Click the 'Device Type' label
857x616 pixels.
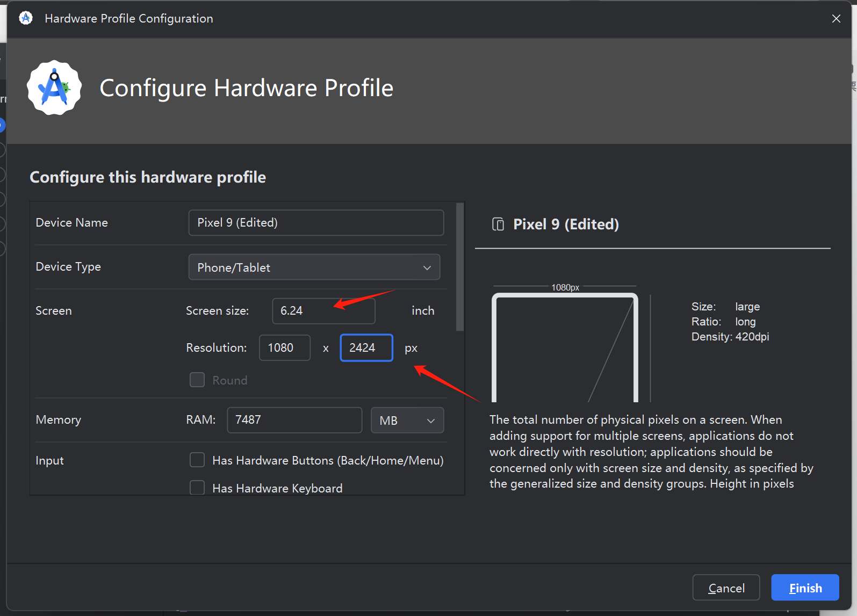coord(68,267)
